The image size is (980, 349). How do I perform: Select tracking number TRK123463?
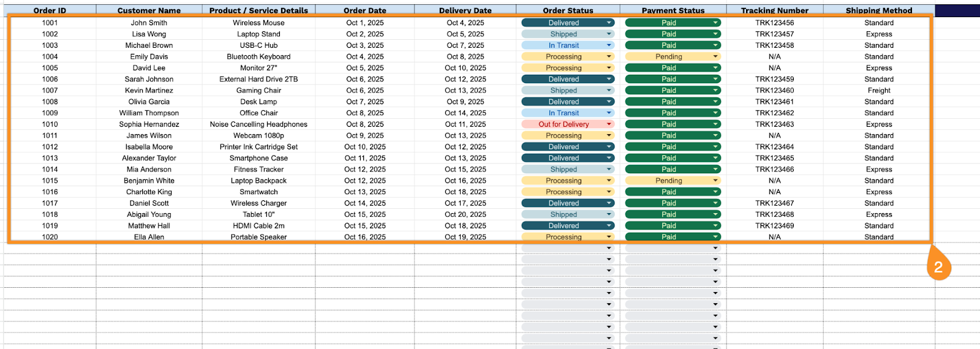pyautogui.click(x=775, y=124)
